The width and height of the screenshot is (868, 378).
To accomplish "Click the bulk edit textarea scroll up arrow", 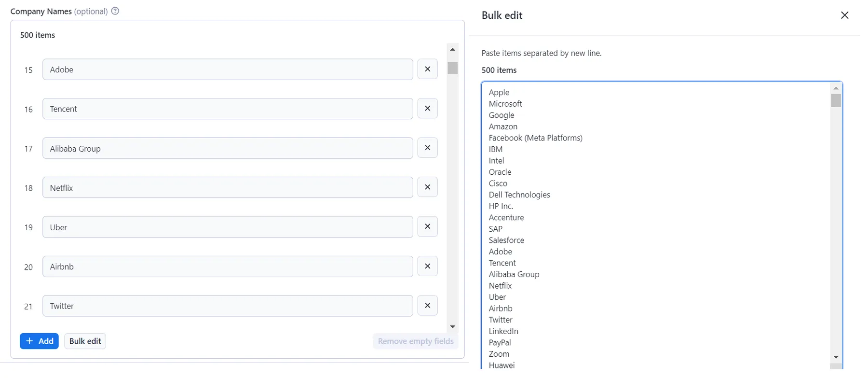I will (836, 88).
